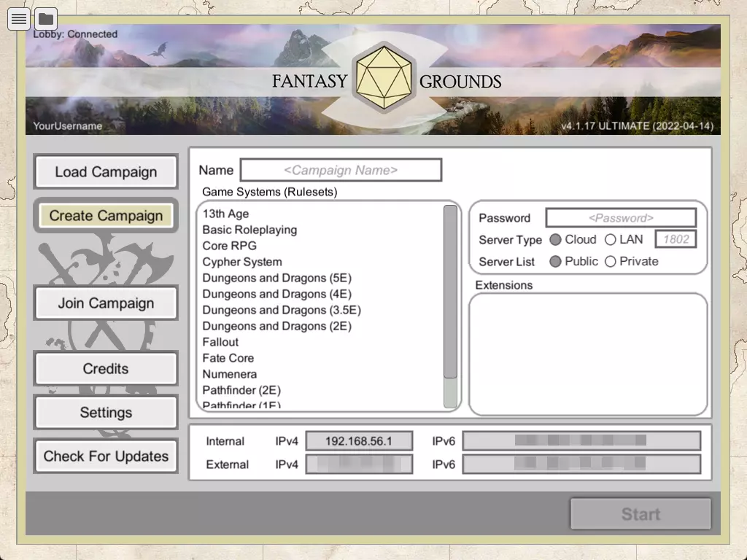Viewport: 747px width, 560px height.
Task: Click the YourUsername label
Action: (68, 126)
